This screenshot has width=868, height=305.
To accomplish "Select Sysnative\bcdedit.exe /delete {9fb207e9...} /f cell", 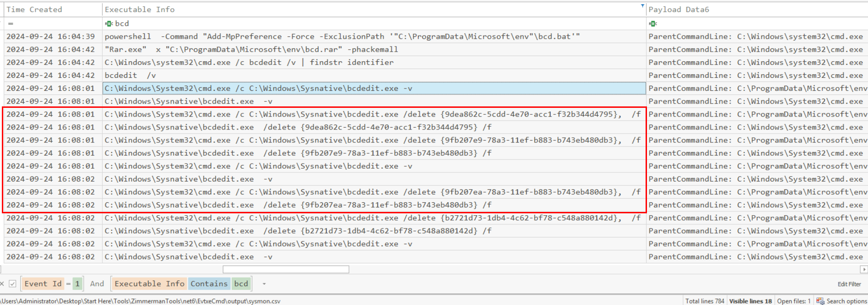I will tap(374, 153).
